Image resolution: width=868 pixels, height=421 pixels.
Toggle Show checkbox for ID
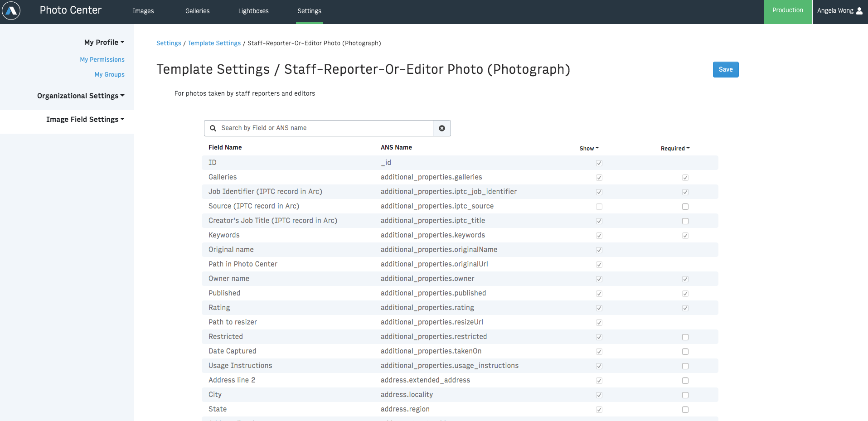coord(599,163)
